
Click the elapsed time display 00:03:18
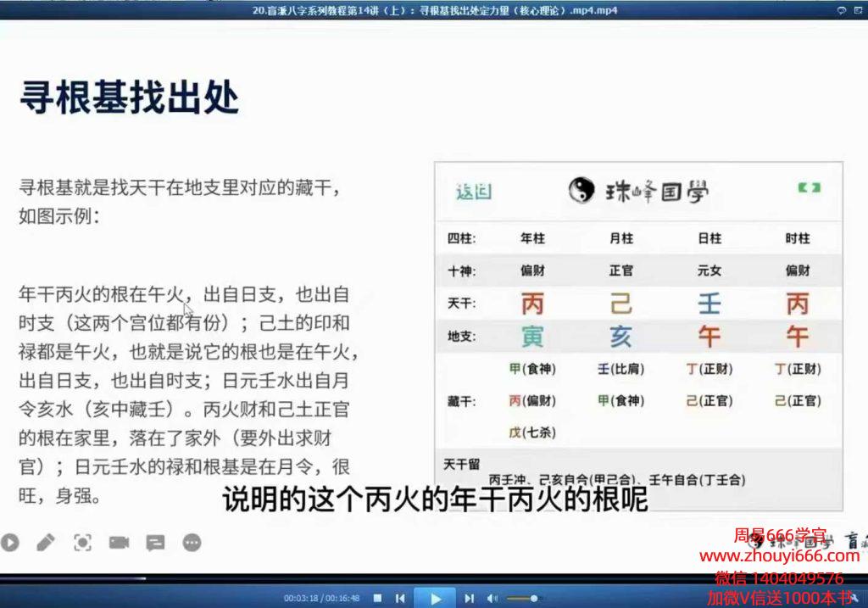[299, 598]
